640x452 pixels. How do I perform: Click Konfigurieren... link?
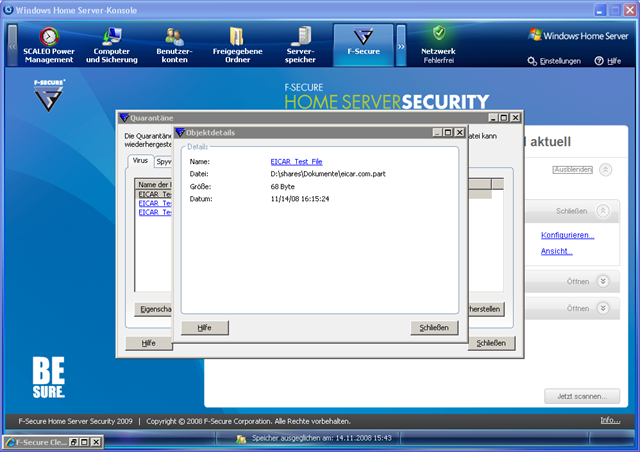tap(567, 235)
